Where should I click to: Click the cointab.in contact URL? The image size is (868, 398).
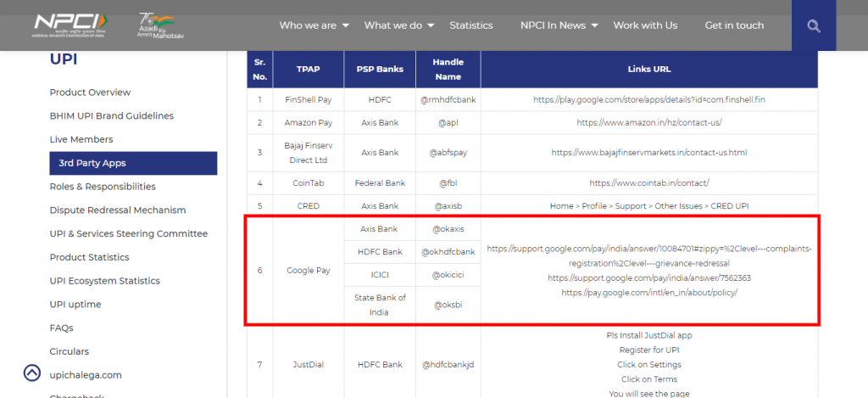pyautogui.click(x=649, y=182)
